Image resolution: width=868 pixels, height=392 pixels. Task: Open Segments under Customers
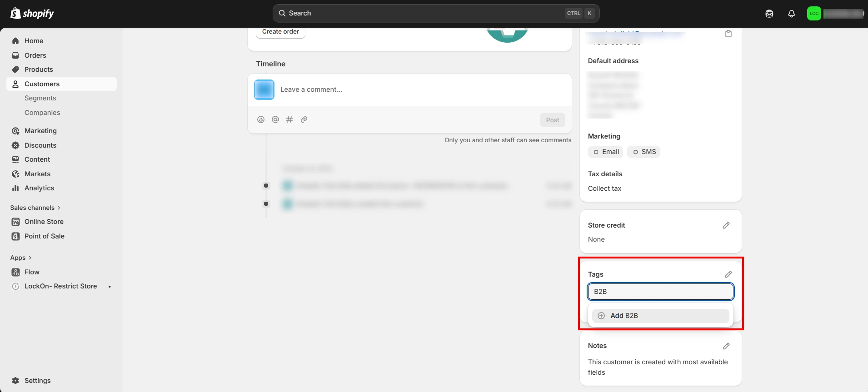click(x=40, y=98)
